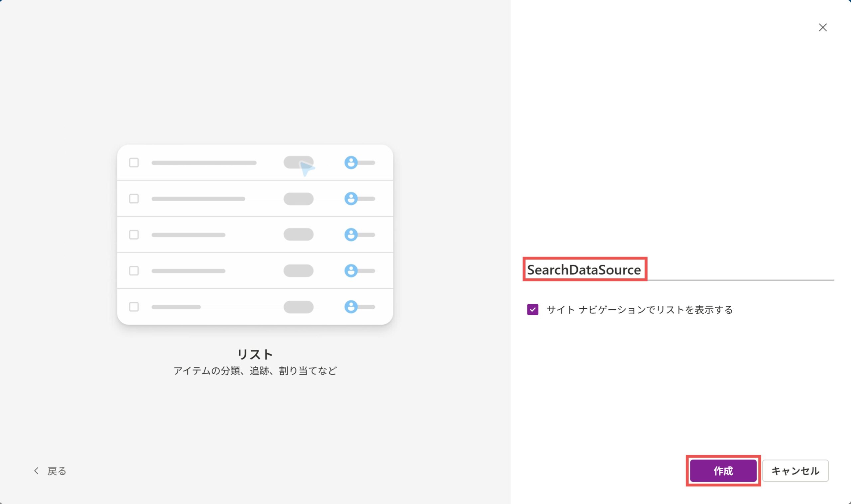Close the list creation dialog with X
The height and width of the screenshot is (504, 851).
(x=822, y=28)
